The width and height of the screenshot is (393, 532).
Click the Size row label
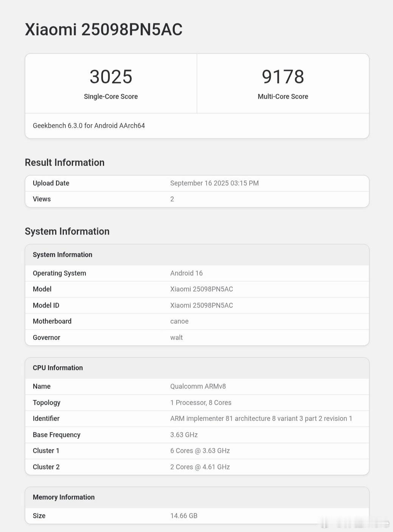(x=39, y=516)
